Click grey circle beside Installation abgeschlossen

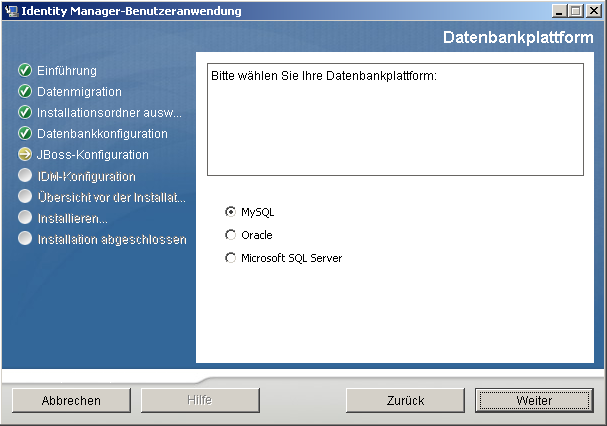[x=25, y=238]
